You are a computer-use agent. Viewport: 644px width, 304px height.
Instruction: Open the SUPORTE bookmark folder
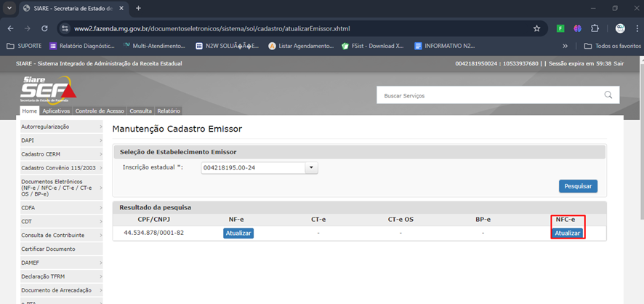click(x=24, y=46)
